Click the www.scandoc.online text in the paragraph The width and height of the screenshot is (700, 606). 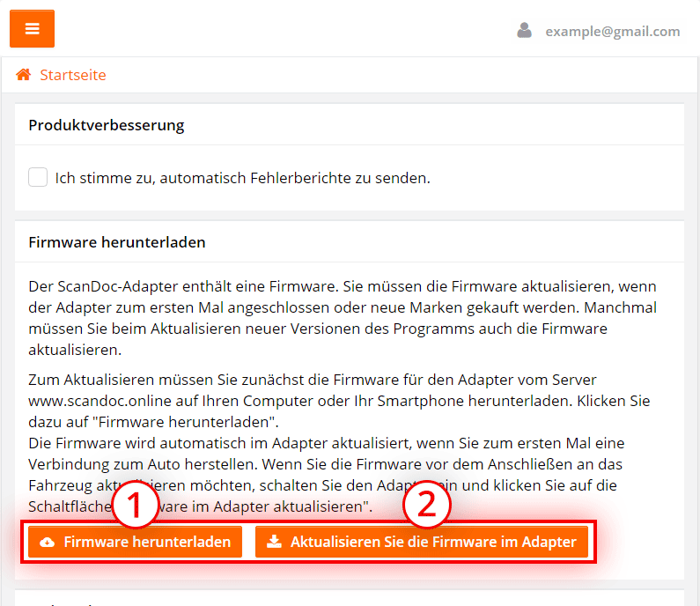(100, 401)
